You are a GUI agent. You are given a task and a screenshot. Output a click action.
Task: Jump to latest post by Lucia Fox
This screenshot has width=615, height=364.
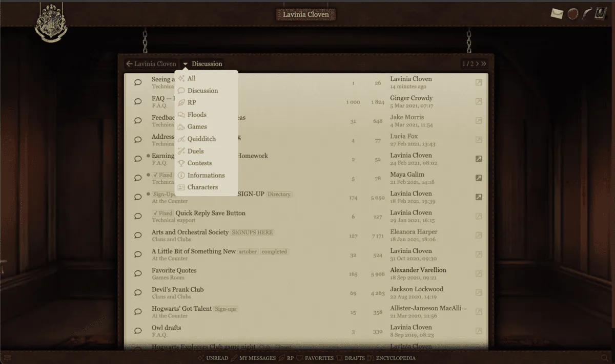point(479,140)
